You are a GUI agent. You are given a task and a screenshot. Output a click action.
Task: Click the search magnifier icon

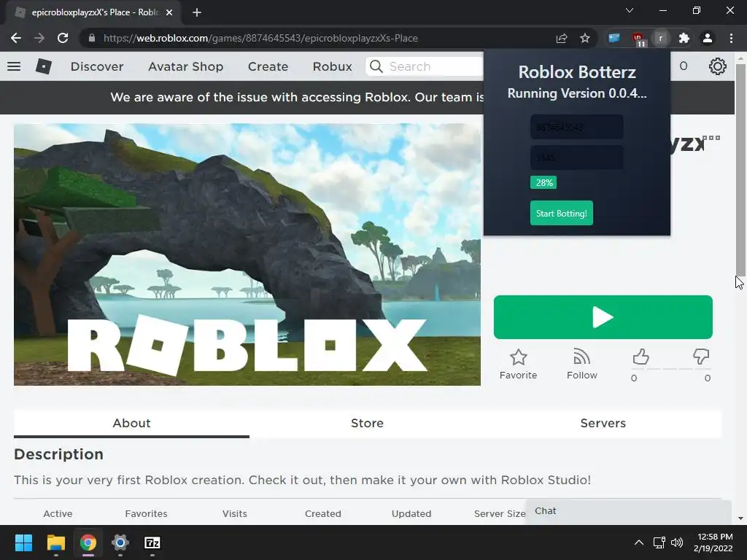click(376, 66)
